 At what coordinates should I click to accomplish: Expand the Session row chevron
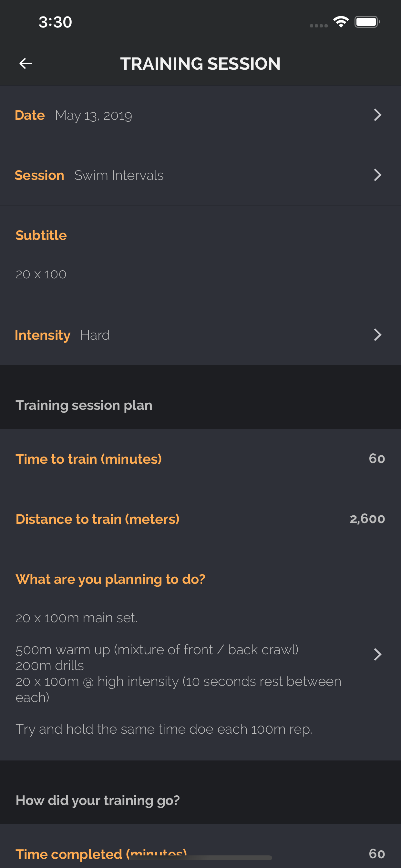[377, 175]
